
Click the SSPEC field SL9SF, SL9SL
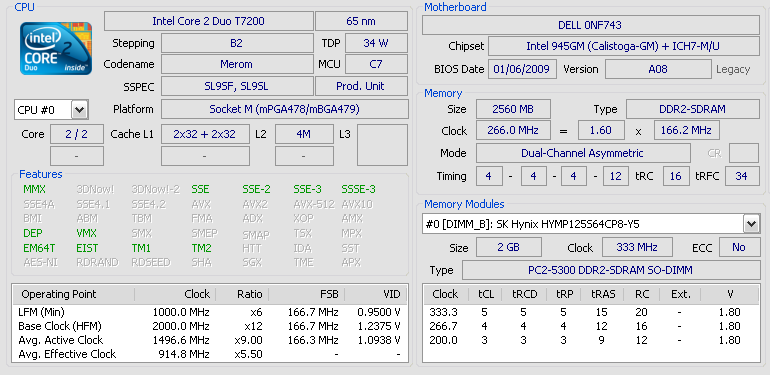237,86
